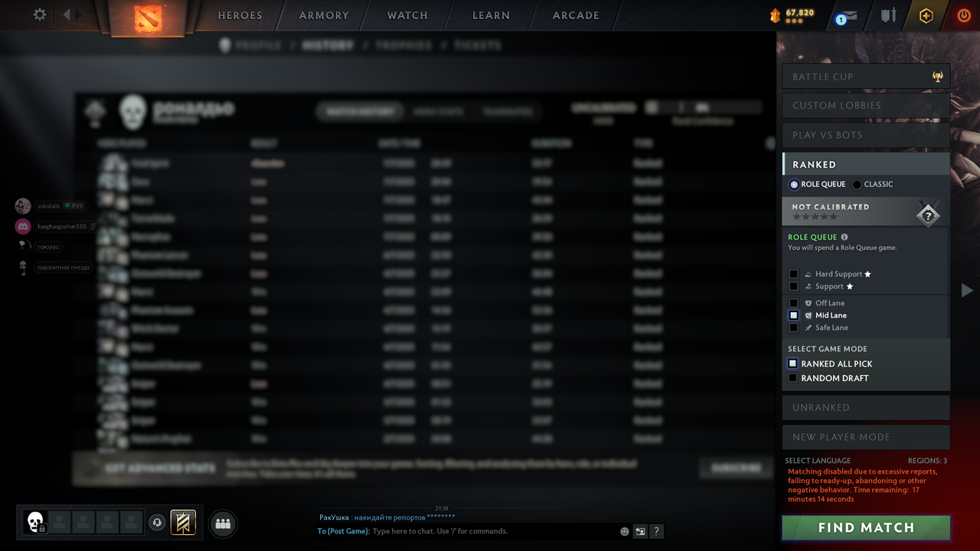Open mail inbox with 1 notification

click(847, 16)
